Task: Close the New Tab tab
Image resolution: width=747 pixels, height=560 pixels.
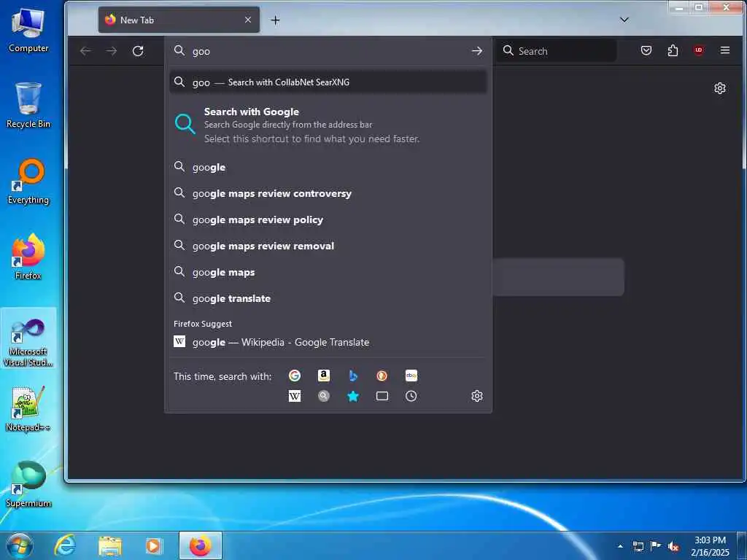Action: point(248,20)
